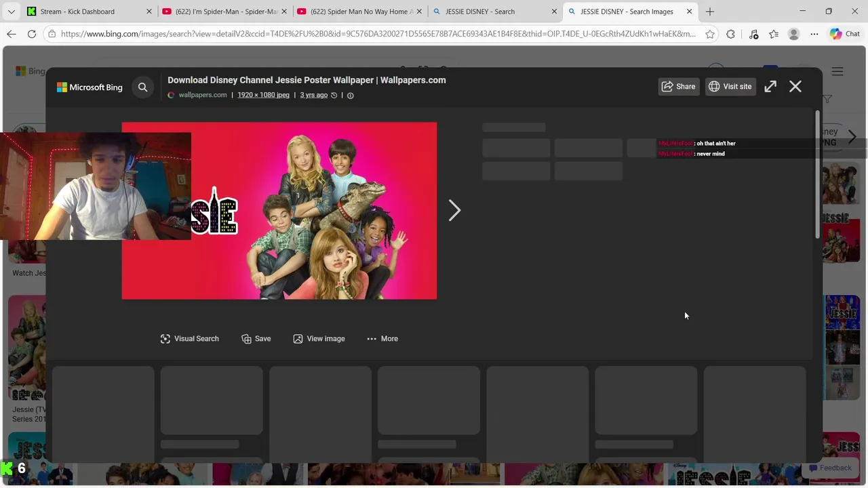Choose View image option

(x=319, y=339)
